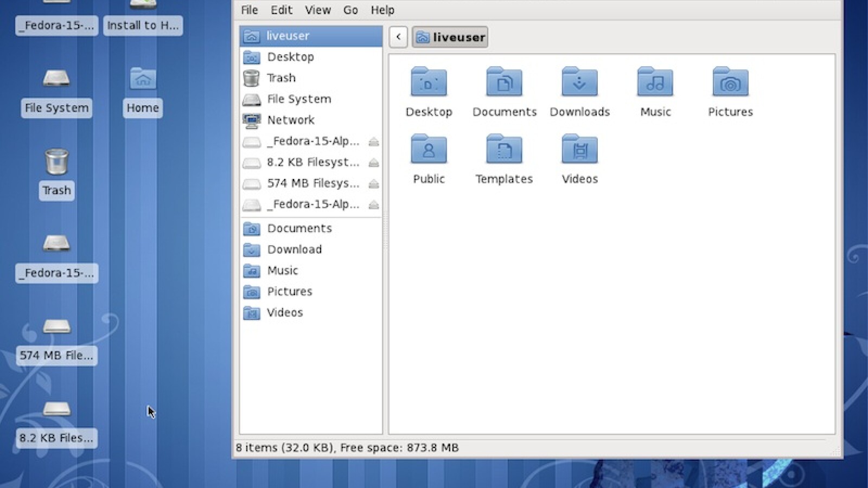Select Desktop in the sidebar
This screenshot has height=488, width=868.
290,57
